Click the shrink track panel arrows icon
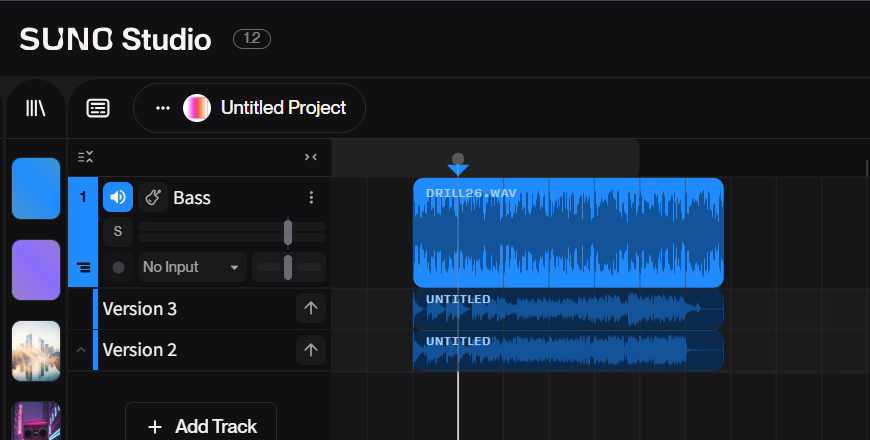This screenshot has height=440, width=870. pyautogui.click(x=311, y=157)
